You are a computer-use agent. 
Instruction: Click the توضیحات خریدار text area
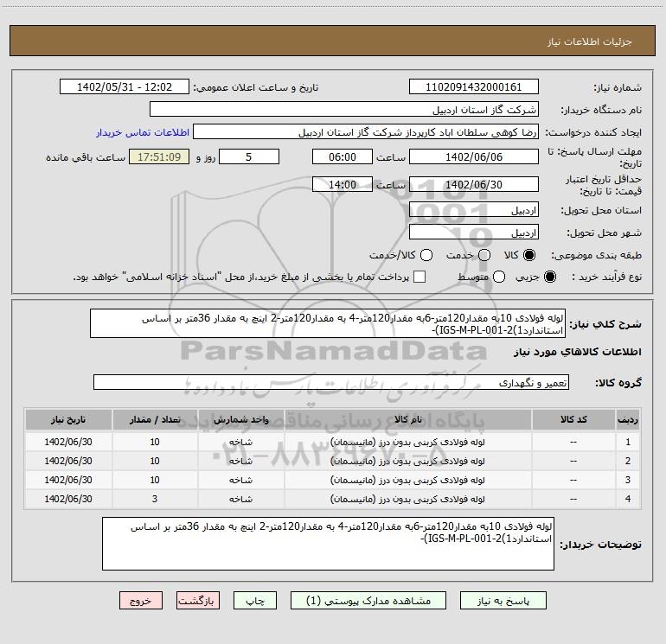point(328,544)
